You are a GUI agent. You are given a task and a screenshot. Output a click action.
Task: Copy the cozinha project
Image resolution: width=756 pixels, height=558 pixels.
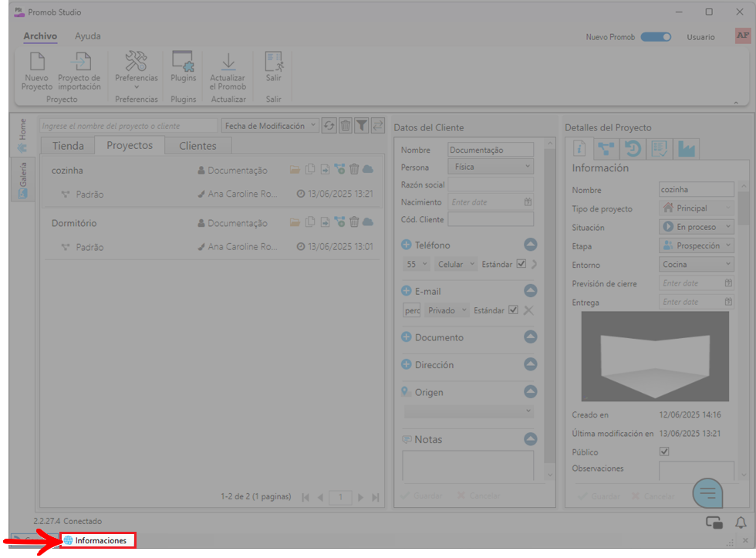pyautogui.click(x=310, y=169)
